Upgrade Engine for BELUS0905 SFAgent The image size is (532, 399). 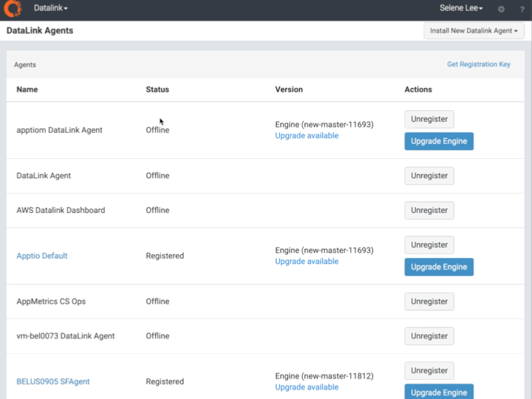point(439,392)
